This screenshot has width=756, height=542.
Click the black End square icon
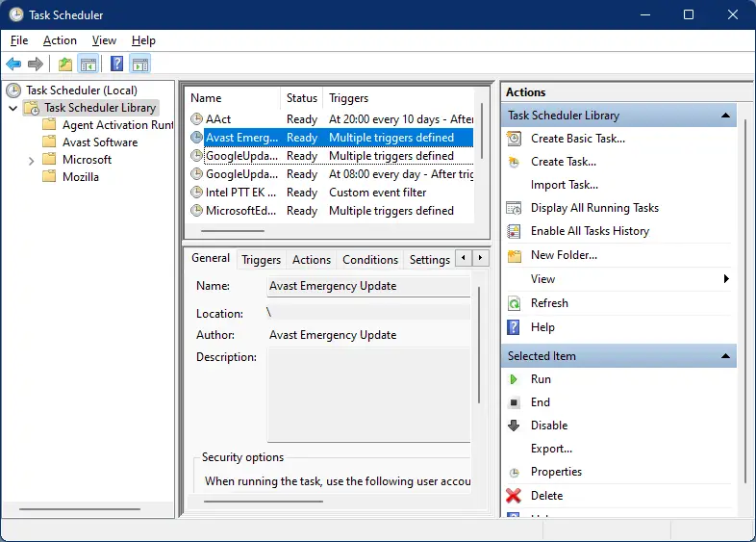[514, 402]
